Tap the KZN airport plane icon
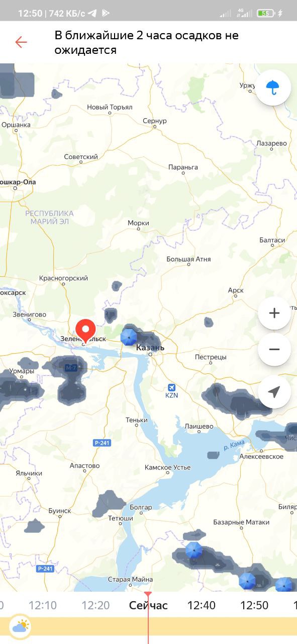The height and width of the screenshot is (644, 297). tap(172, 387)
